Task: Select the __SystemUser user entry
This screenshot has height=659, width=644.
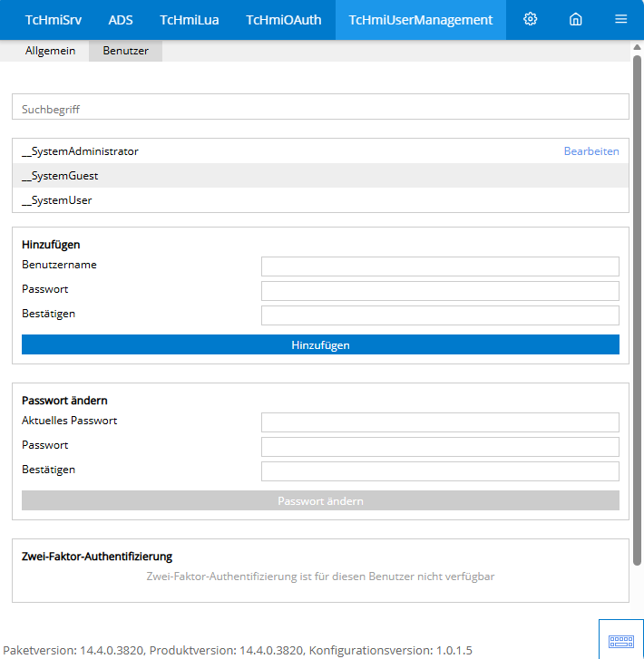Action: 56,200
